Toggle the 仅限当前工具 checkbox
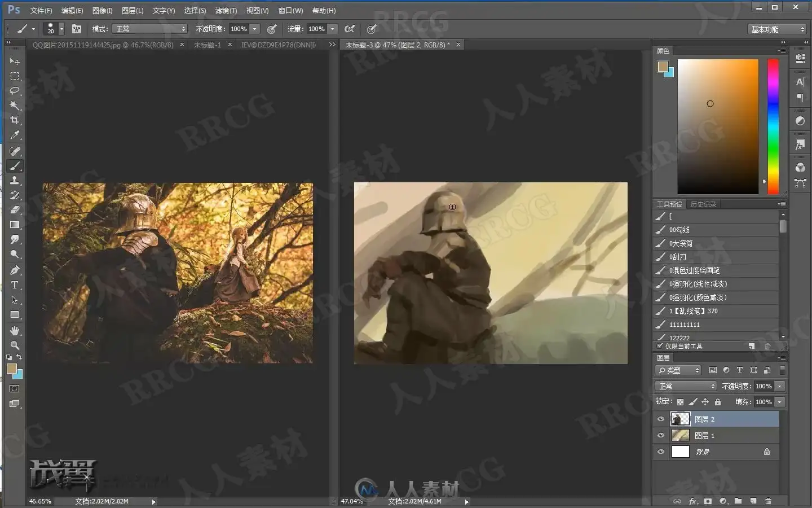Image resolution: width=812 pixels, height=508 pixels. tap(660, 346)
